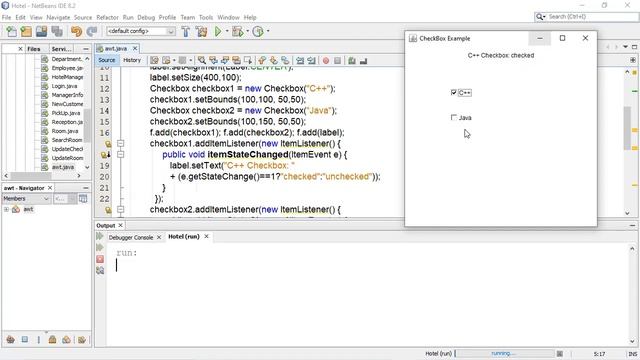Click the Build Project hammer icon
640x360 pixels.
tap(186, 31)
